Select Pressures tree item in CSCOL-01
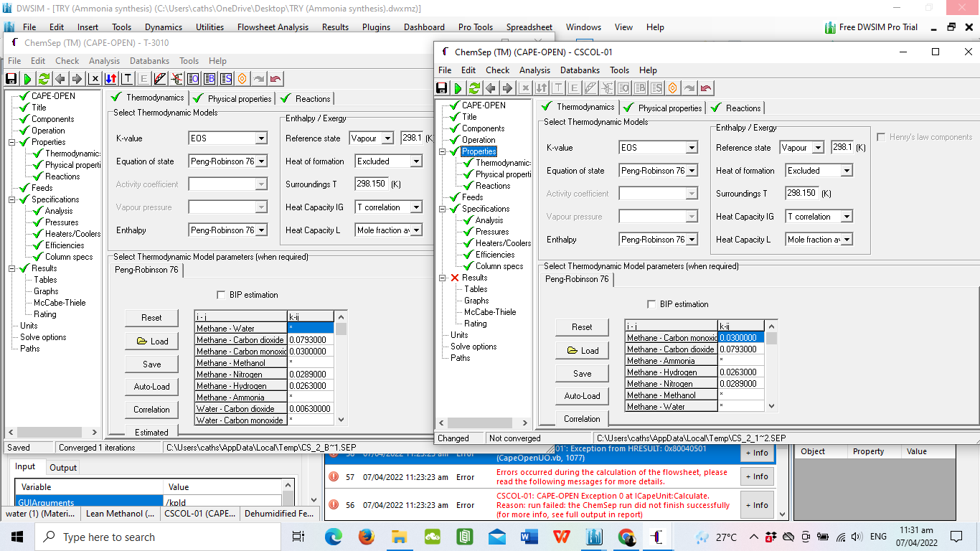 point(492,232)
